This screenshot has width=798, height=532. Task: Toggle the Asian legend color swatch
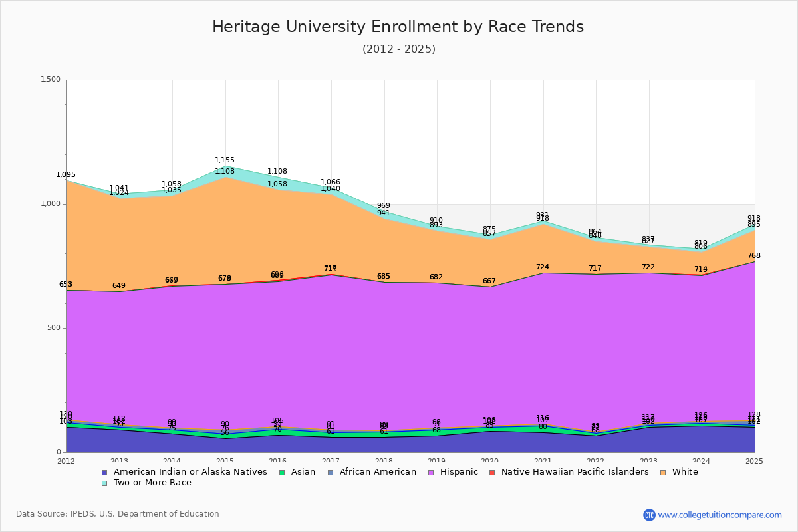click(282, 472)
